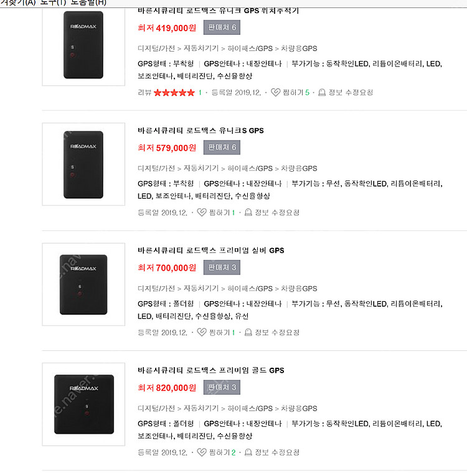Click the 로드맥스 프리미엄 골드 GPS thumbnail
This screenshot has height=476, width=467.
(83, 404)
